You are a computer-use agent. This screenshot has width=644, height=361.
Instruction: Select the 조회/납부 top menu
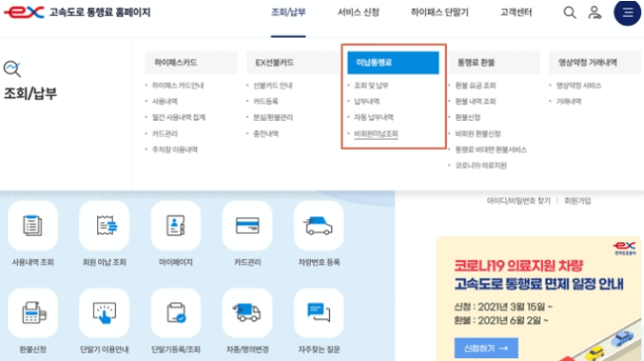pyautogui.click(x=288, y=12)
